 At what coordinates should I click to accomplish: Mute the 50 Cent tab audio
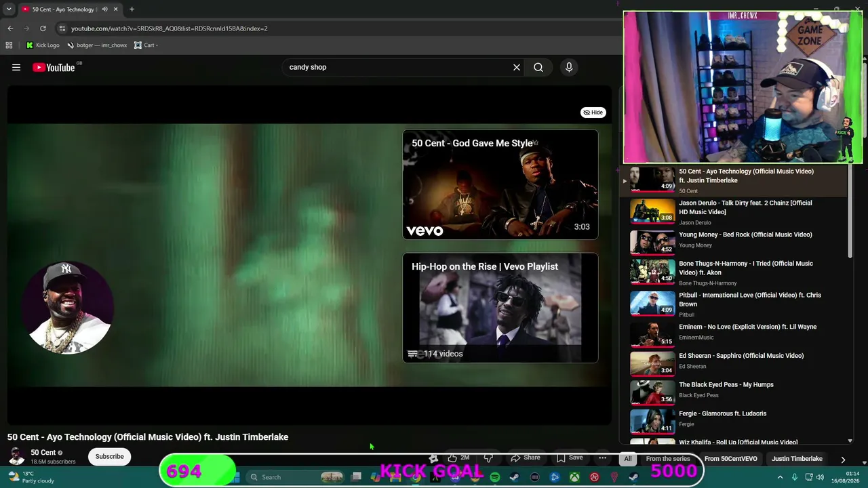pyautogui.click(x=104, y=9)
